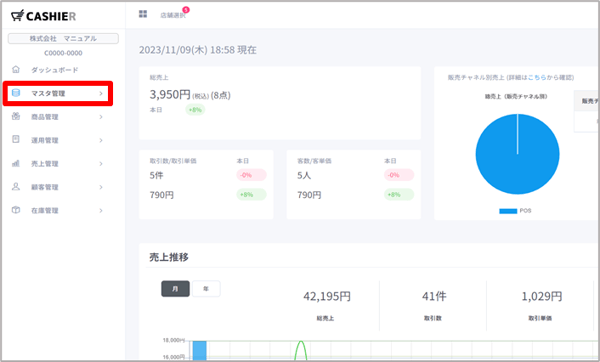Click the 商品管理 sidebar icon
The width and height of the screenshot is (600, 362).
click(x=16, y=116)
